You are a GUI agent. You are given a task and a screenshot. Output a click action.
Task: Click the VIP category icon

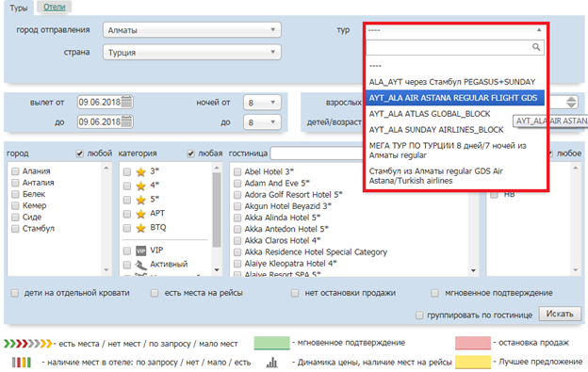coord(141,251)
